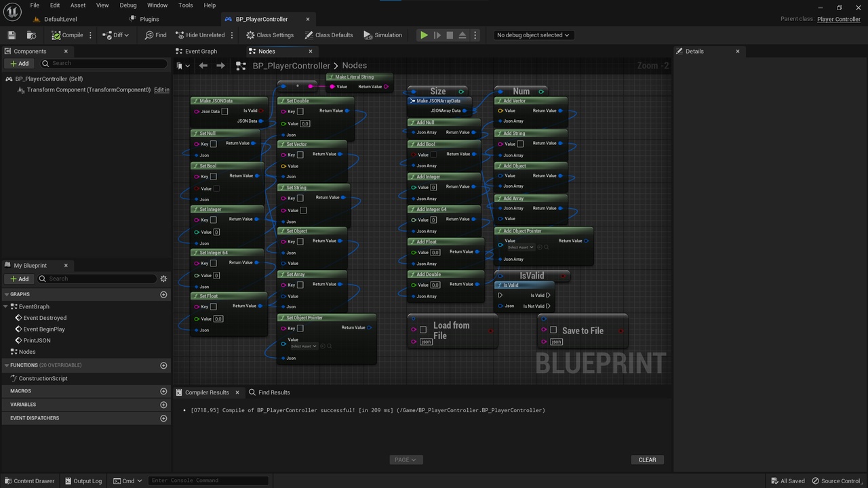Toggle Value checkbox on Set Bool node
This screenshot has height=488, width=868.
(216, 188)
